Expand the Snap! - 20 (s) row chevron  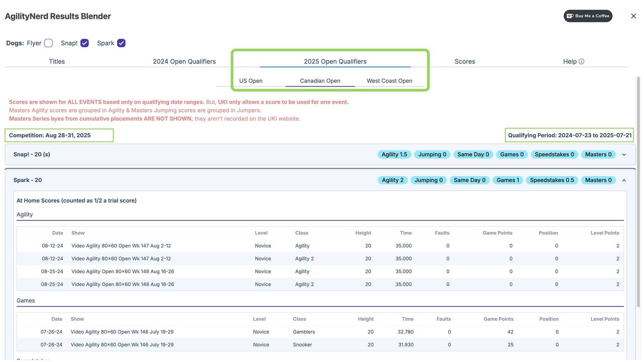click(x=624, y=154)
